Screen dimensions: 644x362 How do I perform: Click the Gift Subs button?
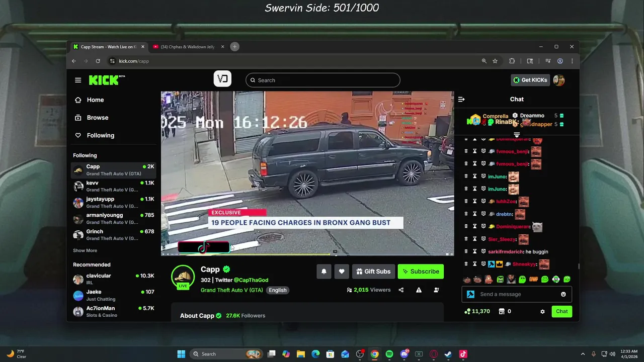pos(373,271)
